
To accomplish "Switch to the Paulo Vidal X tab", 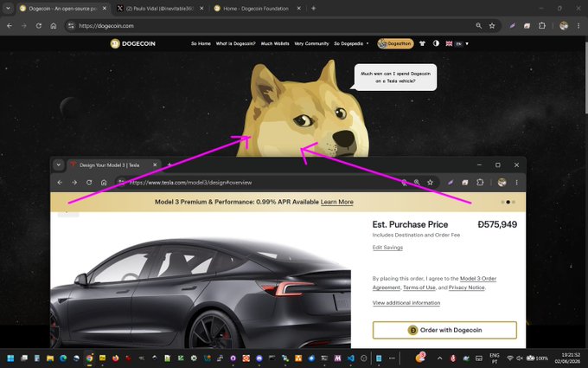I will click(x=160, y=9).
